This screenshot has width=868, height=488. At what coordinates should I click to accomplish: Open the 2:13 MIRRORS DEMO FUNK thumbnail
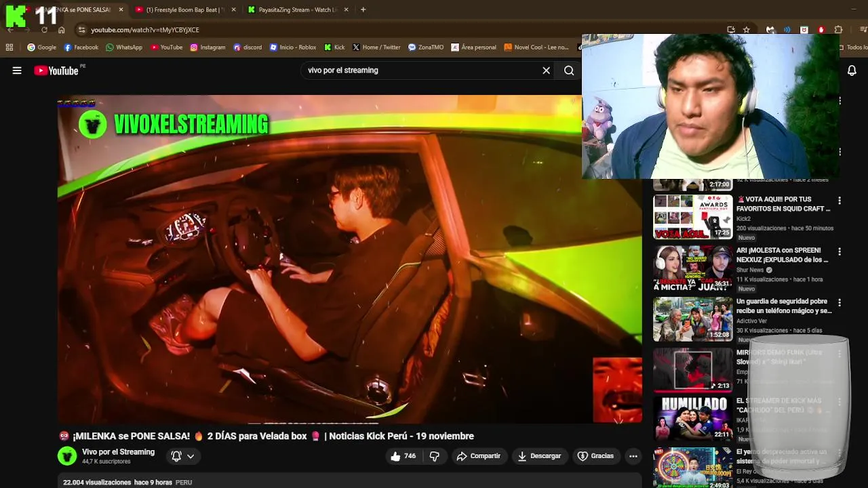[692, 369]
